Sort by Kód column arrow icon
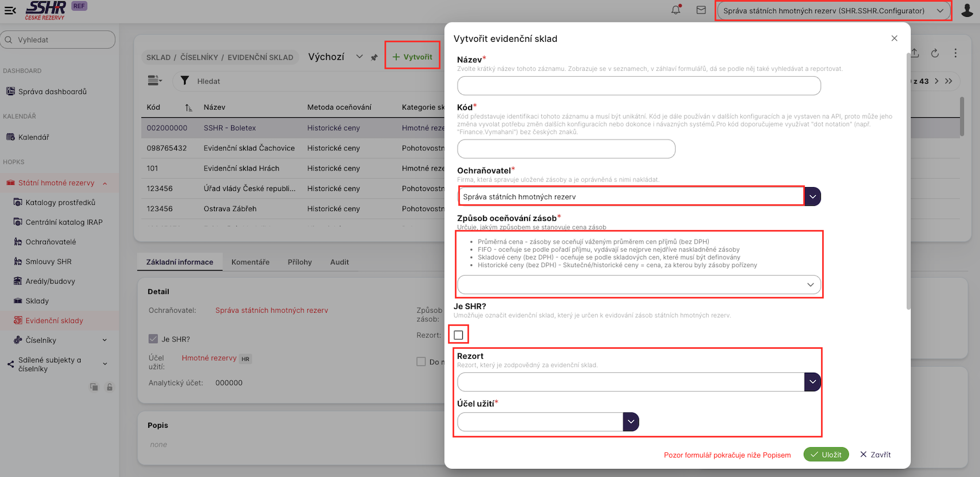 [188, 108]
